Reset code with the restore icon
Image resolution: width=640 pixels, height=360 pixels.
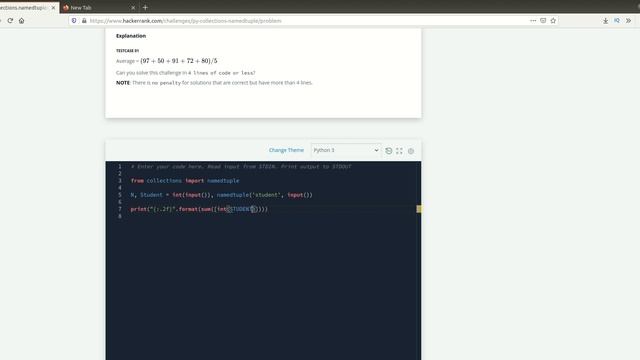point(389,151)
